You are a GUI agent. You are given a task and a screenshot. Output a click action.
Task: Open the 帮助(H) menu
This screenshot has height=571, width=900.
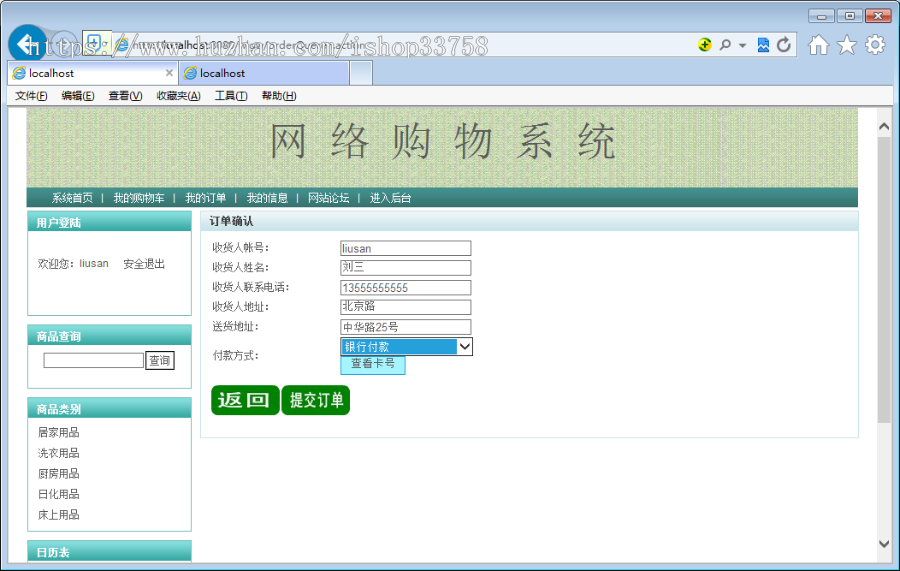(x=279, y=96)
